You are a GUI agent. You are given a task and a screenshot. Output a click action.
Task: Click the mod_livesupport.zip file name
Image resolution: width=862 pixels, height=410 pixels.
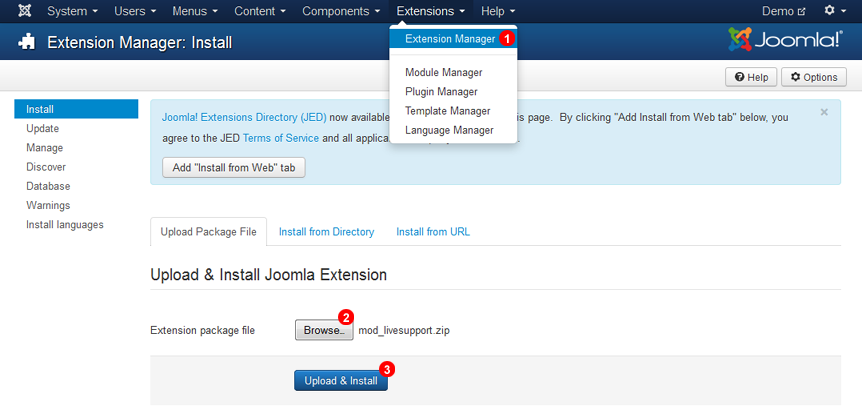pyautogui.click(x=404, y=331)
